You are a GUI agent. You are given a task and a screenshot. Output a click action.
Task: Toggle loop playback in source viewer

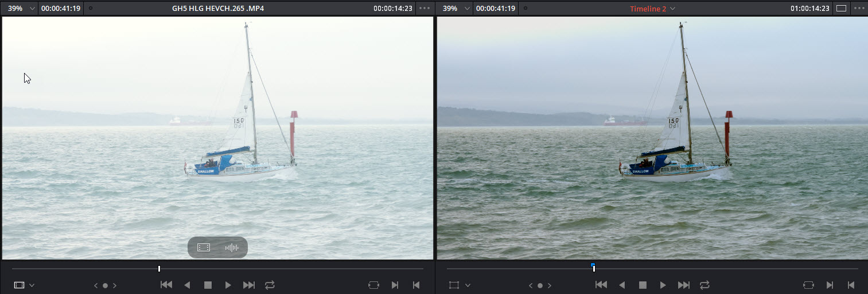[270, 285]
